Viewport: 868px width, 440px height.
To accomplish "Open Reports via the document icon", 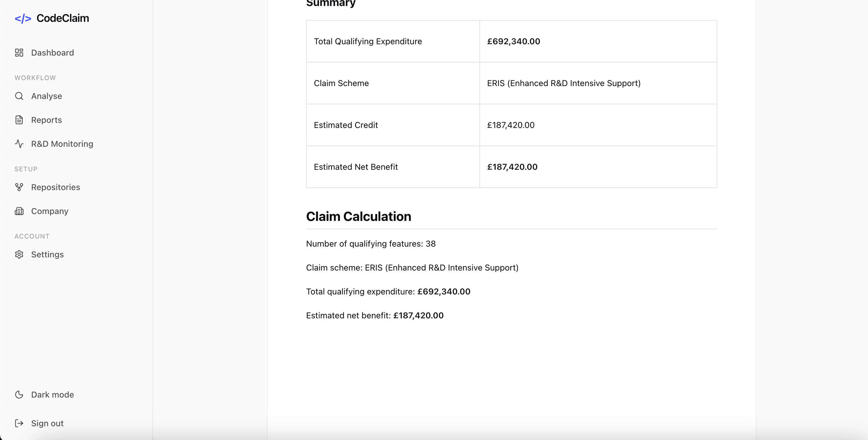I will (x=19, y=120).
